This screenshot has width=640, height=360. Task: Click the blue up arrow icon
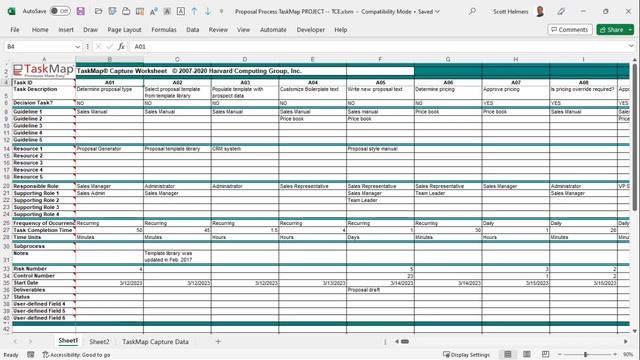(x=194, y=11)
